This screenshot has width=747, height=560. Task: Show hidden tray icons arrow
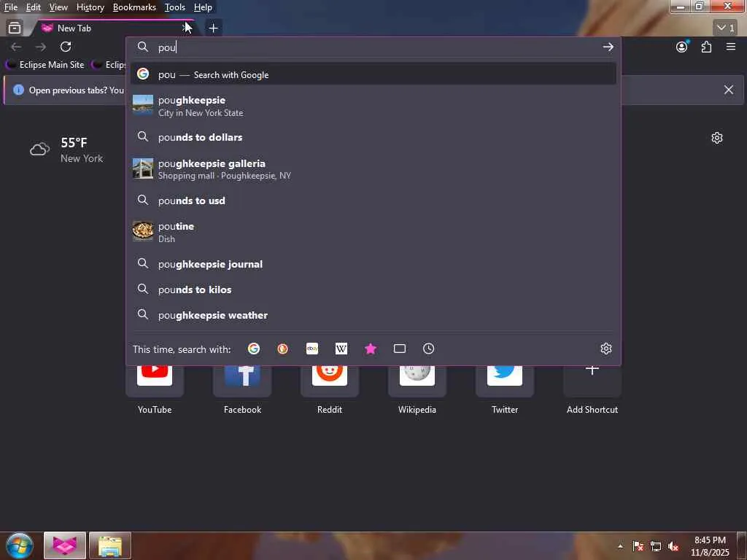click(620, 546)
